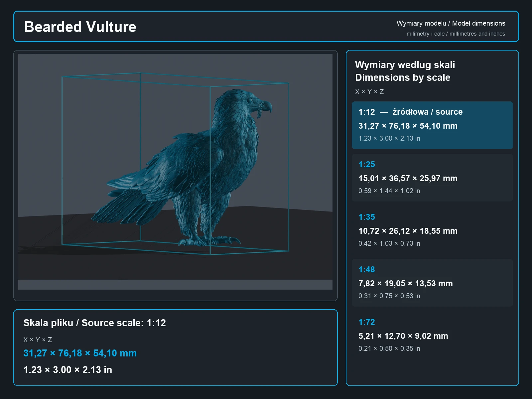Select the 1:12 source scale card

(x=432, y=125)
